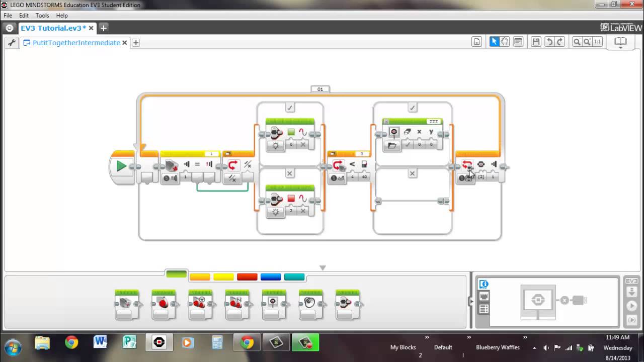Undo the last action
The height and width of the screenshot is (362, 644).
pyautogui.click(x=549, y=42)
